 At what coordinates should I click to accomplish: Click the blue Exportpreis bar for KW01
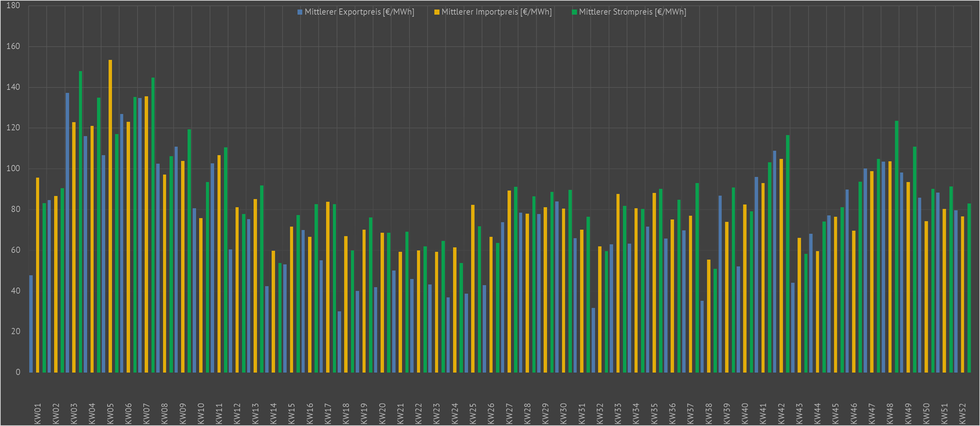(31, 323)
